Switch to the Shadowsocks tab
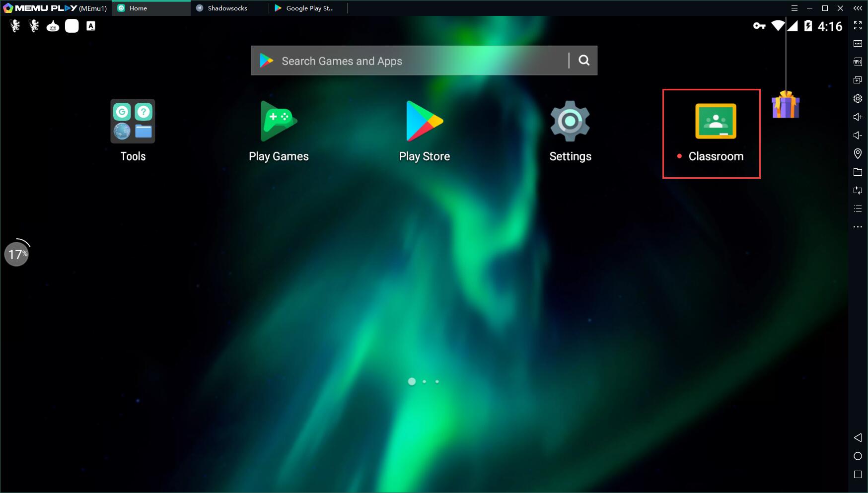This screenshot has height=493, width=868. [x=227, y=8]
